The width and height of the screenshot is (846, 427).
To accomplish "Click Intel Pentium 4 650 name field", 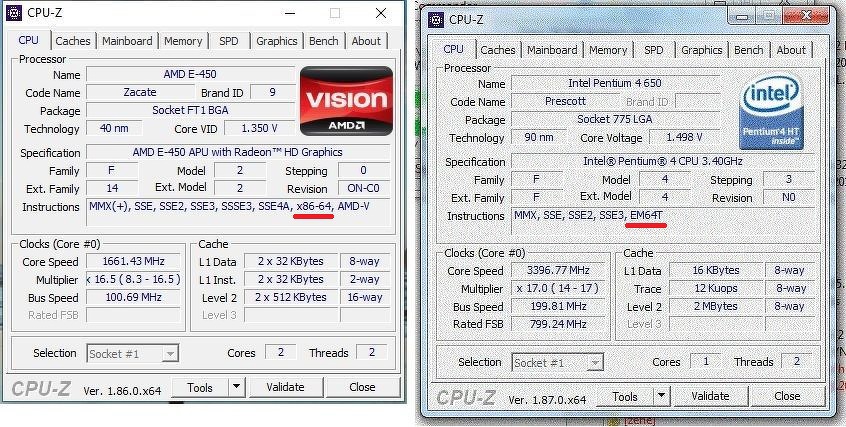I will tap(615, 83).
